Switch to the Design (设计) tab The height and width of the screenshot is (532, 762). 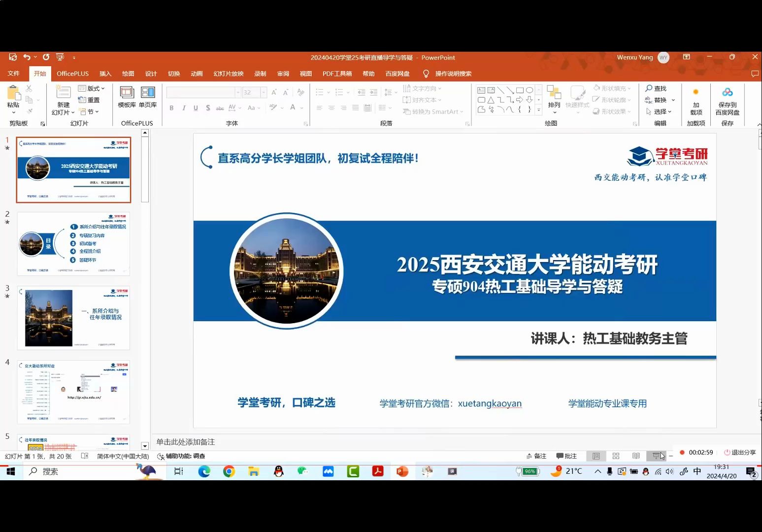pyautogui.click(x=151, y=73)
